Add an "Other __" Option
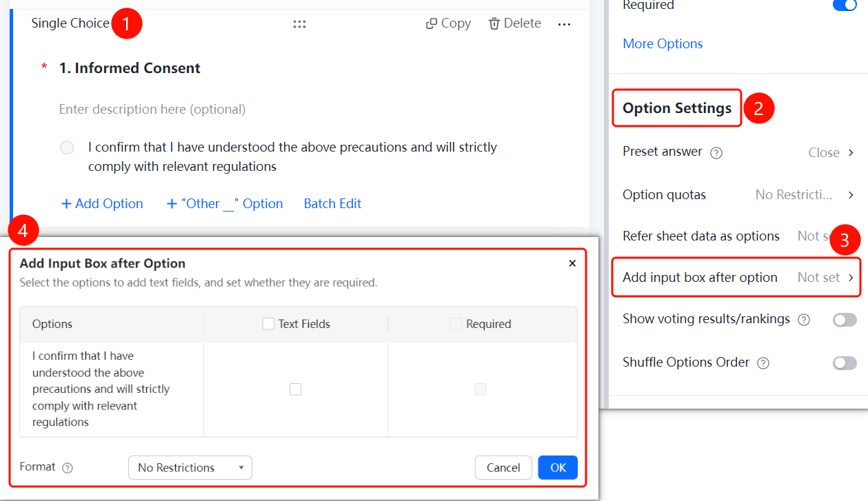The image size is (868, 501). click(x=225, y=204)
